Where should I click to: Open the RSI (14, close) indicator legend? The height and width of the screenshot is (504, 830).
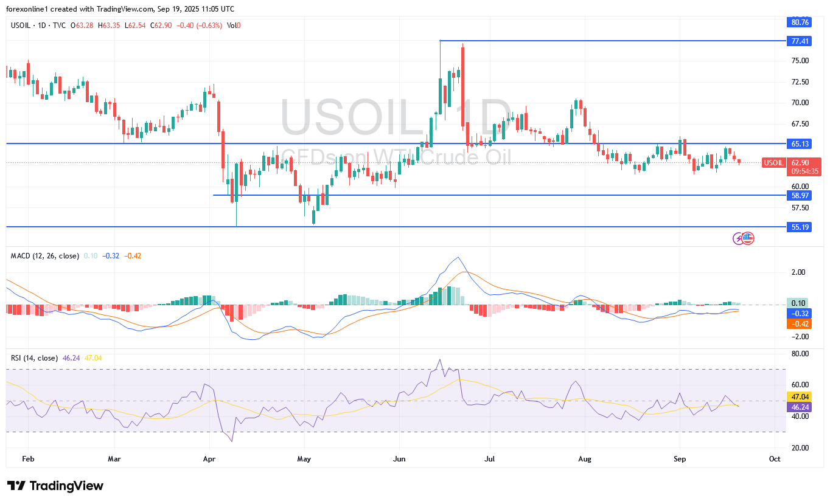coord(34,358)
